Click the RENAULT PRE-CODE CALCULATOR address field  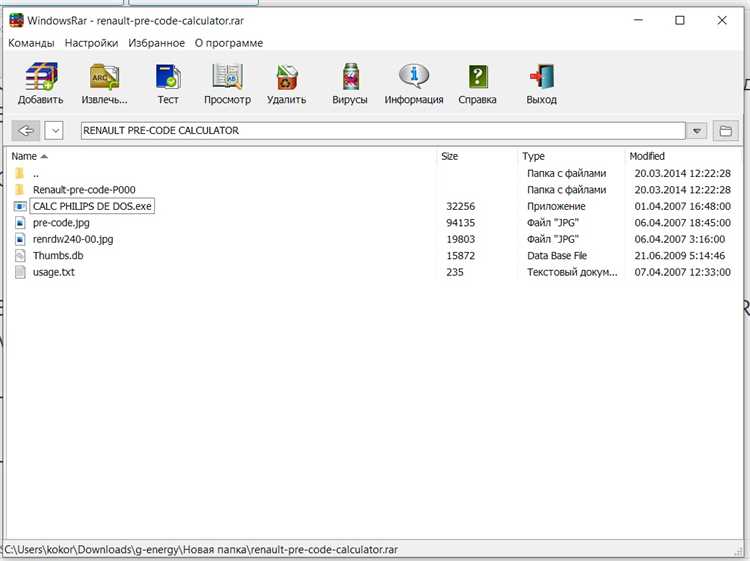tap(383, 131)
